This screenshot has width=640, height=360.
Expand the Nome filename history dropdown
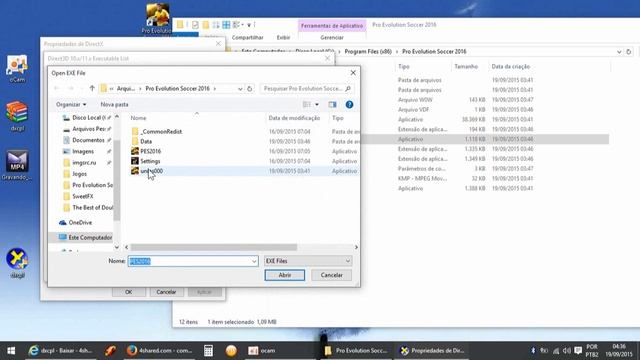click(254, 261)
